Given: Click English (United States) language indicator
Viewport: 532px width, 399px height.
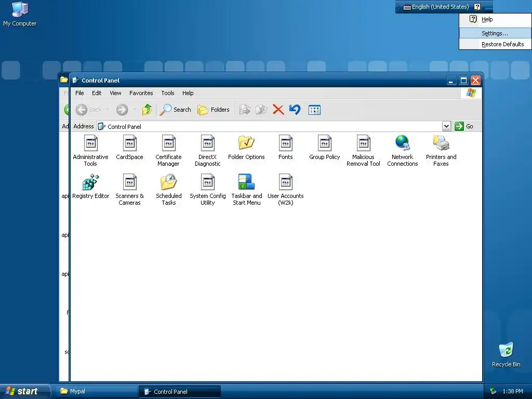Looking at the screenshot, I should pyautogui.click(x=436, y=7).
